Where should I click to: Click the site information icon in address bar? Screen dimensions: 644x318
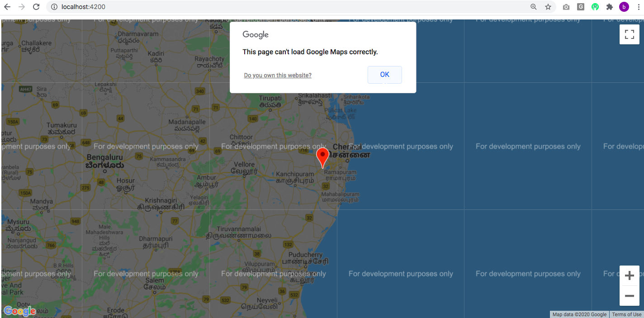[54, 7]
